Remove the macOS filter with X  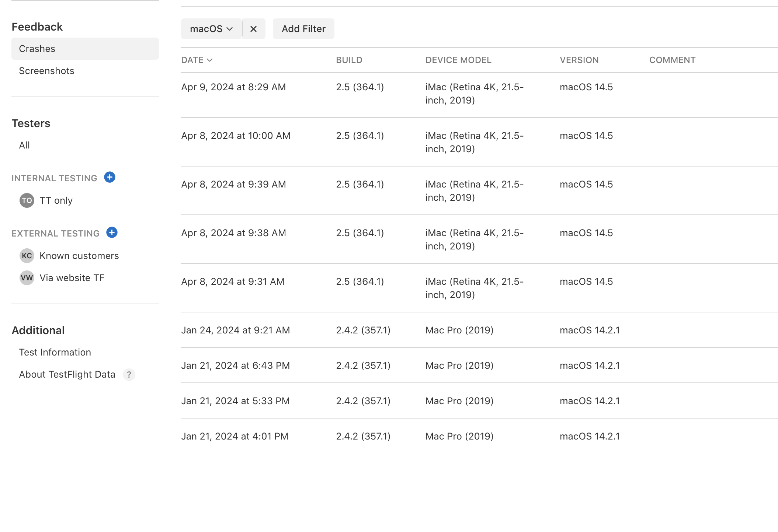tap(253, 29)
